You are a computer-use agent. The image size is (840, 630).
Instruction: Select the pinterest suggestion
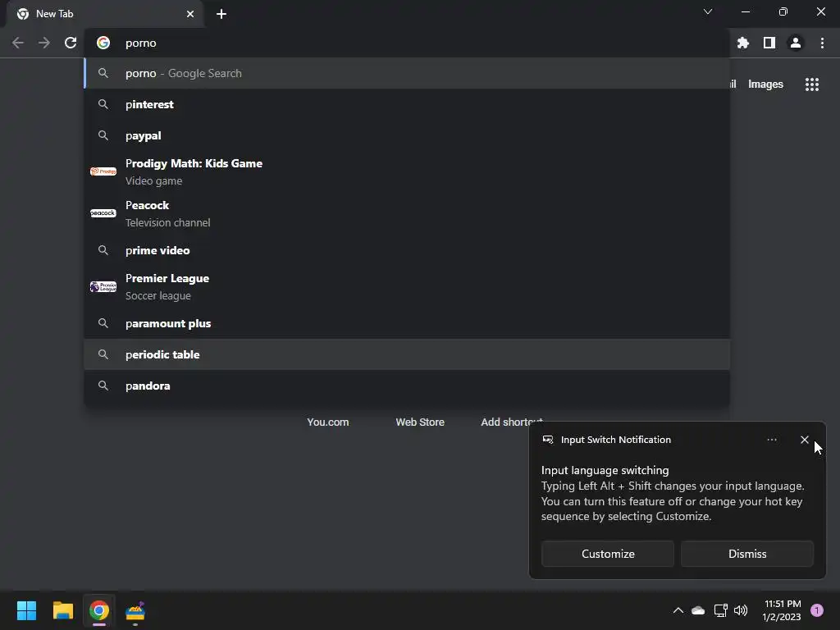tap(407, 104)
